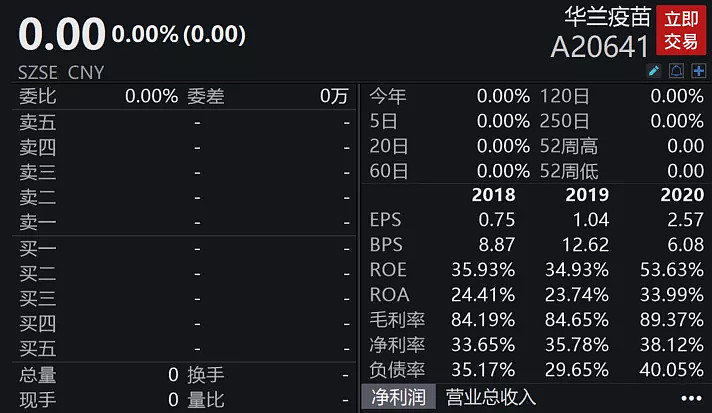The height and width of the screenshot is (413, 712).
Task: Click the stock code A20641
Action: 600,46
